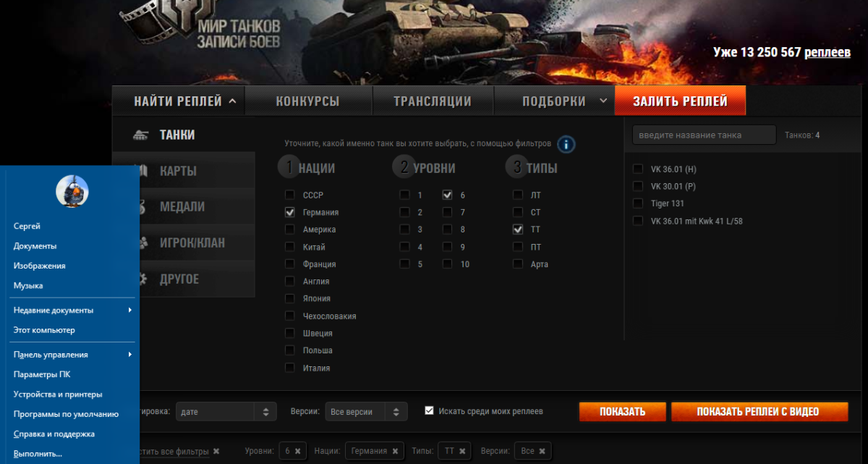
Task: Expand 'Панель управления' submenu in Start menu
Action: pyautogui.click(x=72, y=355)
